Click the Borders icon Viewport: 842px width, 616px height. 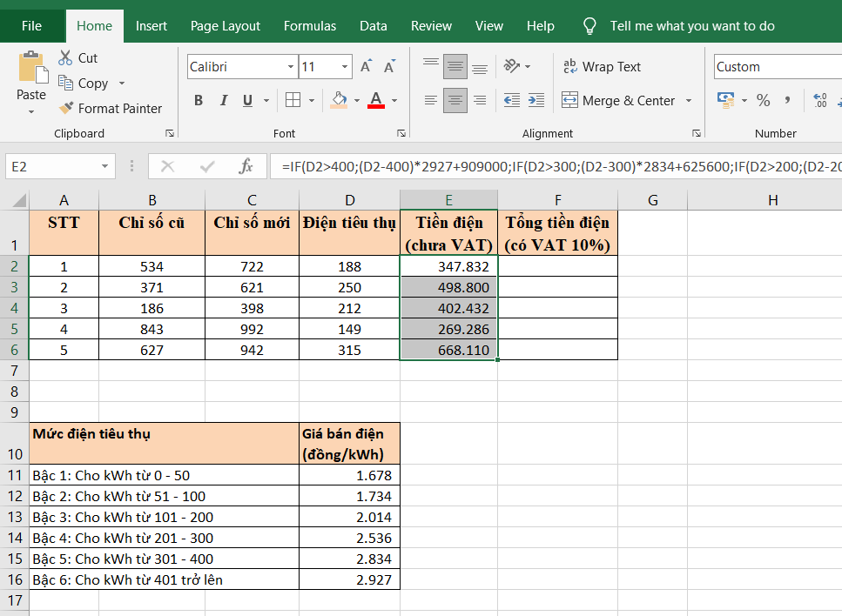coord(293,101)
